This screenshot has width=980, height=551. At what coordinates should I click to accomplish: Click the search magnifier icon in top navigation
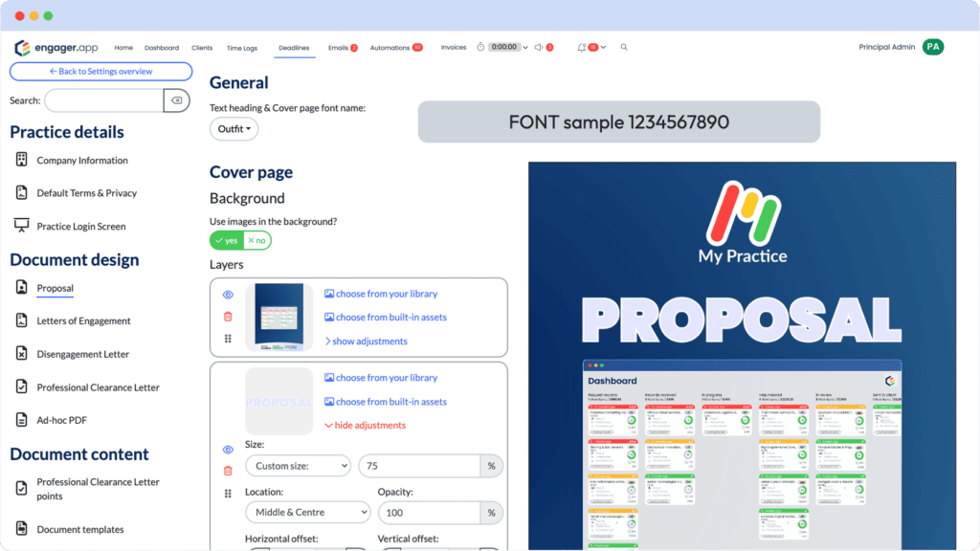point(624,47)
